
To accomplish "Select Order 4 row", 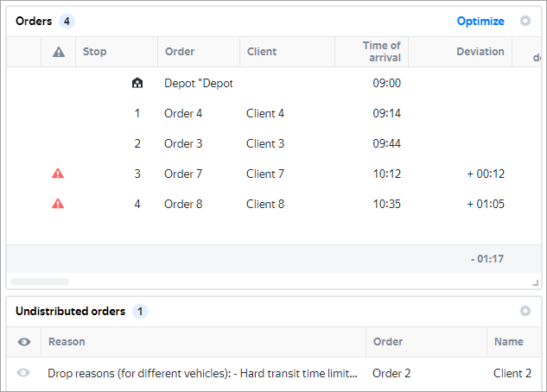I will [183, 113].
